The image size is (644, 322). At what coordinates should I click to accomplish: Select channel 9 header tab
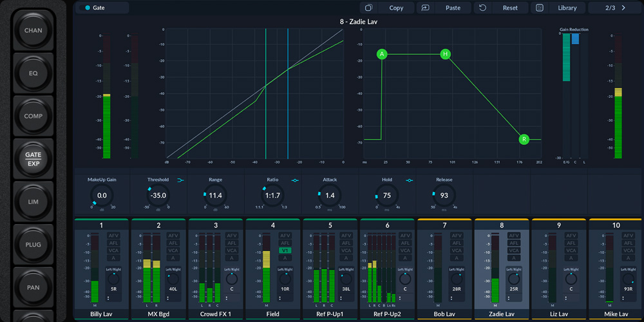tap(558, 225)
